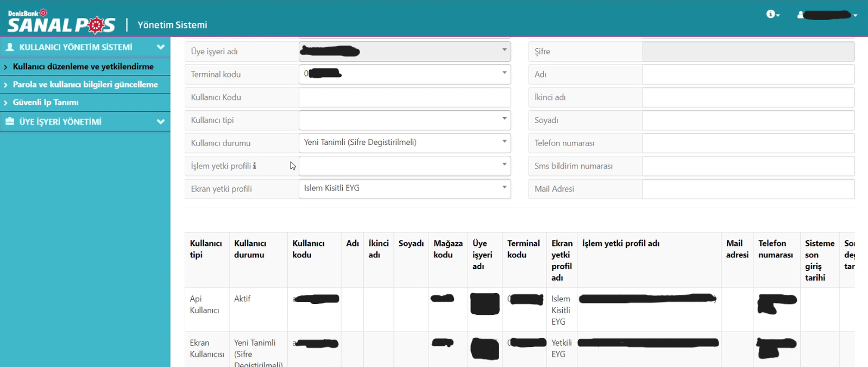The width and height of the screenshot is (868, 367).
Task: Click the info icon beside İşlem yetki profili
Action: coord(255,166)
